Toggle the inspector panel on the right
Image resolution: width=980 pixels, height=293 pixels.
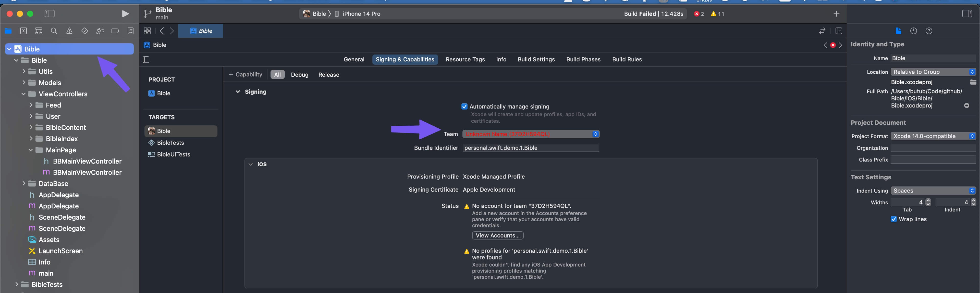967,14
